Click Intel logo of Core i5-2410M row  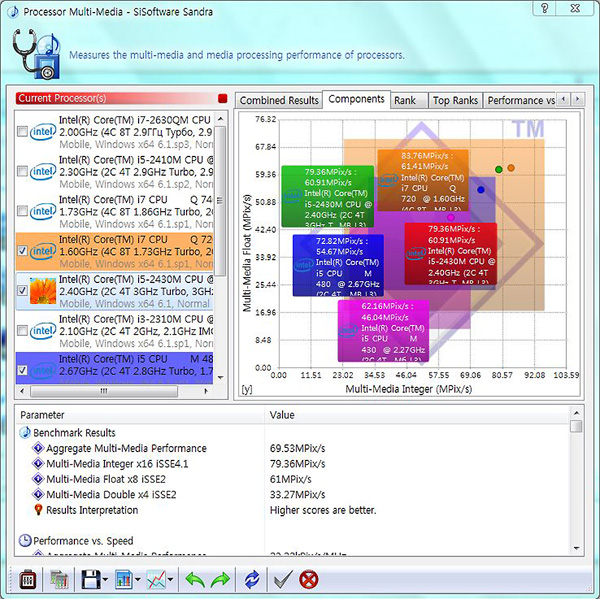click(42, 171)
